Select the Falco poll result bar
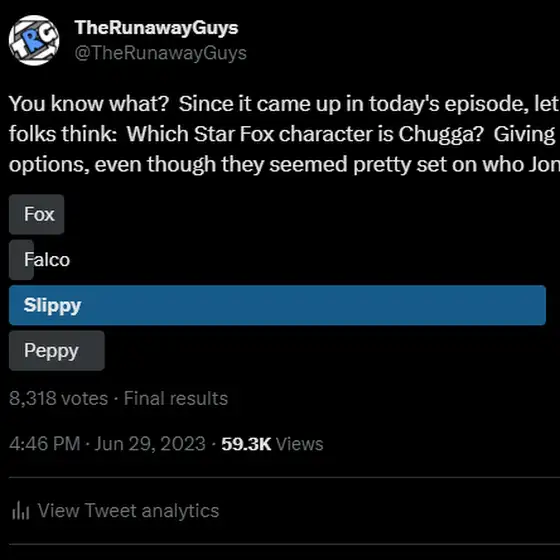560x560 pixels. [x=21, y=260]
